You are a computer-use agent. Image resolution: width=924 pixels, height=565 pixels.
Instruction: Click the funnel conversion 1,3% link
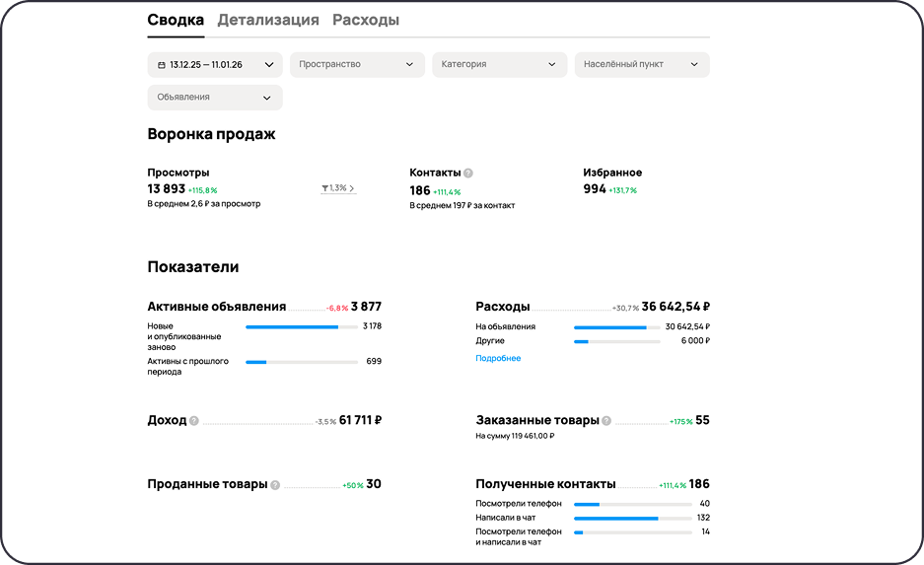pyautogui.click(x=338, y=188)
